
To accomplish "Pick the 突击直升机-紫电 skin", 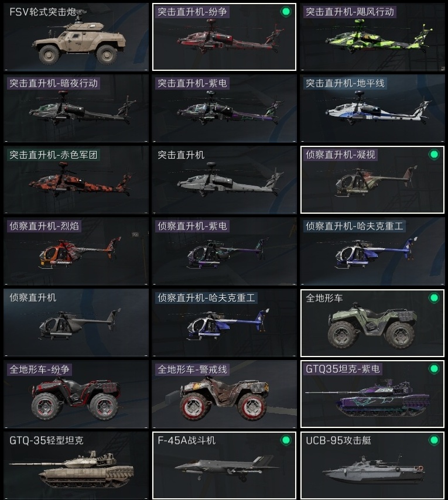I will point(224,108).
